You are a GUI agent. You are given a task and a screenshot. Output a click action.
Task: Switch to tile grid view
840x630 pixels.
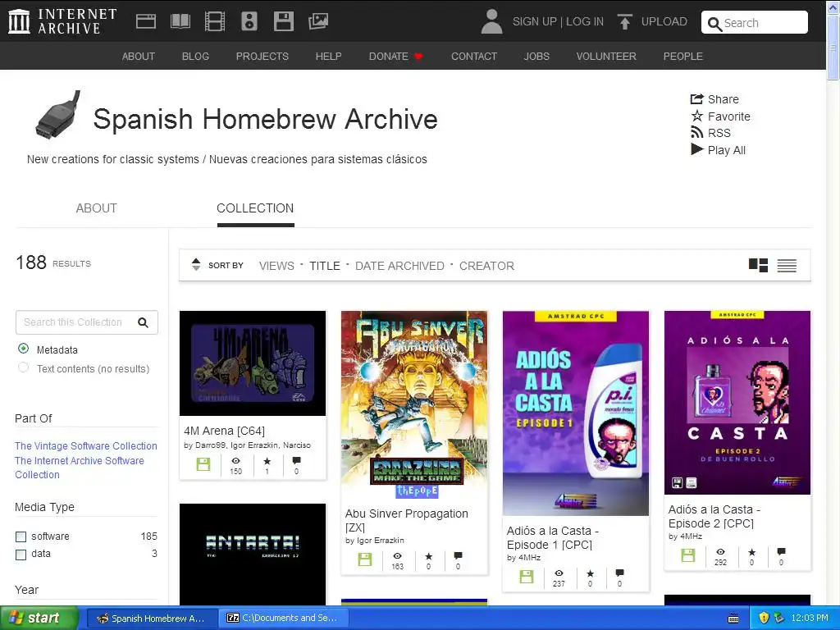tap(758, 265)
